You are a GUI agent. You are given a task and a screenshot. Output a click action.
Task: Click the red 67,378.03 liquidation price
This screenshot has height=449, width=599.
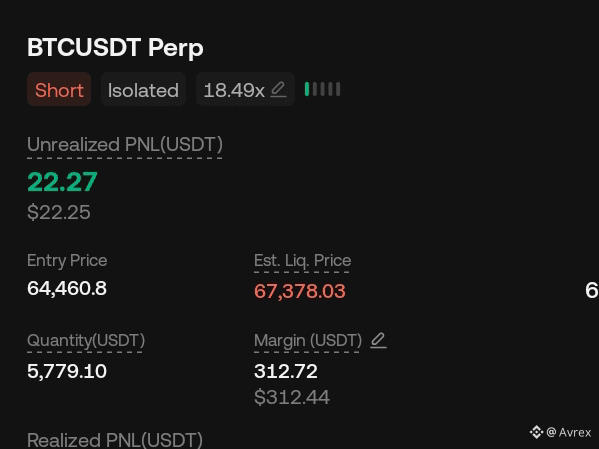[x=300, y=291]
